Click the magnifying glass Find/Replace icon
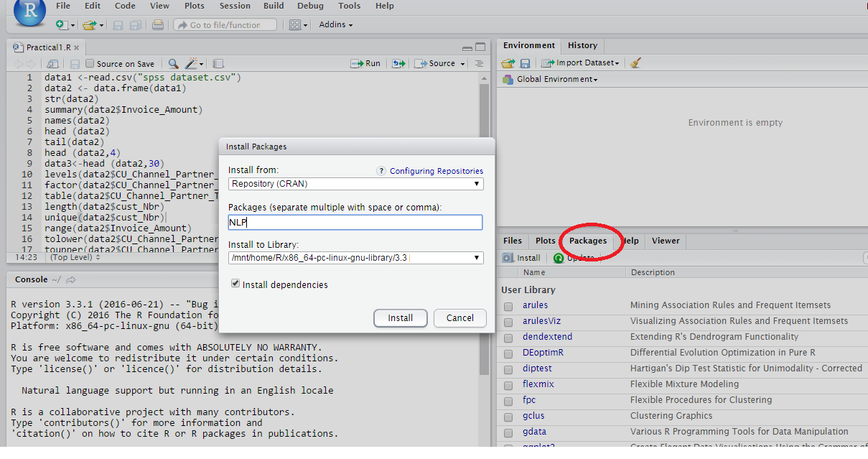This screenshot has height=459, width=868. coord(173,63)
